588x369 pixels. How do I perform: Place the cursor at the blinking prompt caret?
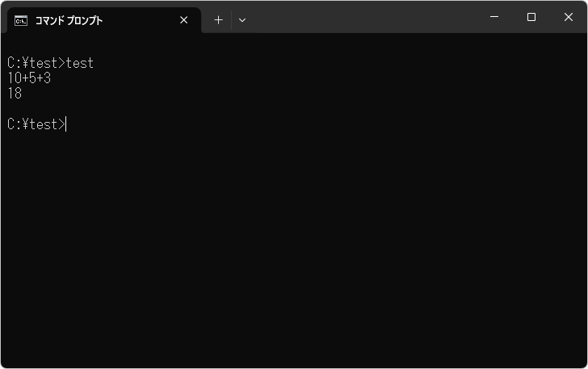[67, 124]
